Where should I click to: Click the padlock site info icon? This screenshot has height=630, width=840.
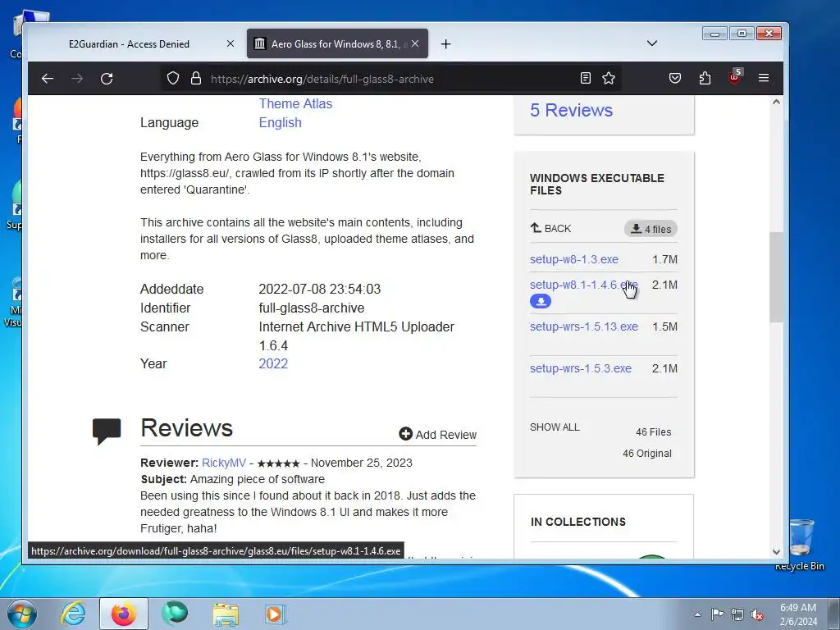pyautogui.click(x=196, y=78)
